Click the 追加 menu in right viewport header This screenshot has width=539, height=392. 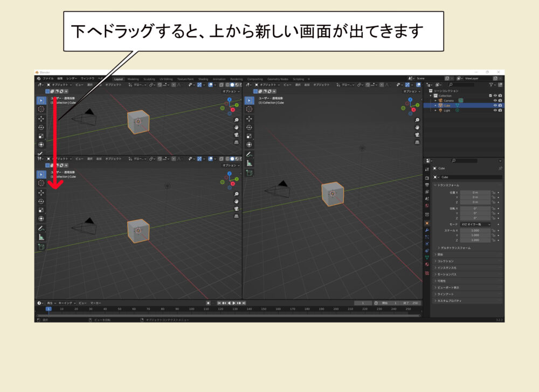tap(306, 85)
